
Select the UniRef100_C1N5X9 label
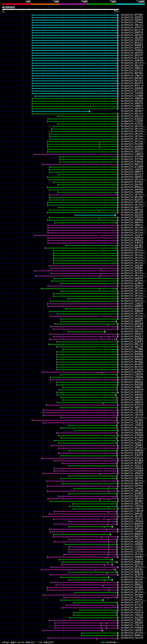132,154
